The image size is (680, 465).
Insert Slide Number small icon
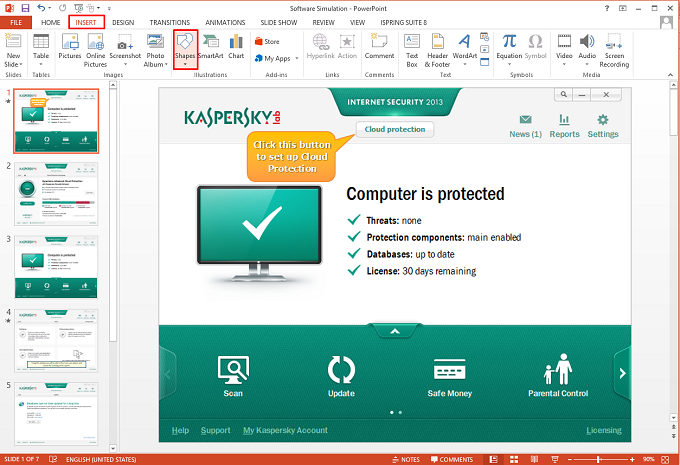click(484, 49)
